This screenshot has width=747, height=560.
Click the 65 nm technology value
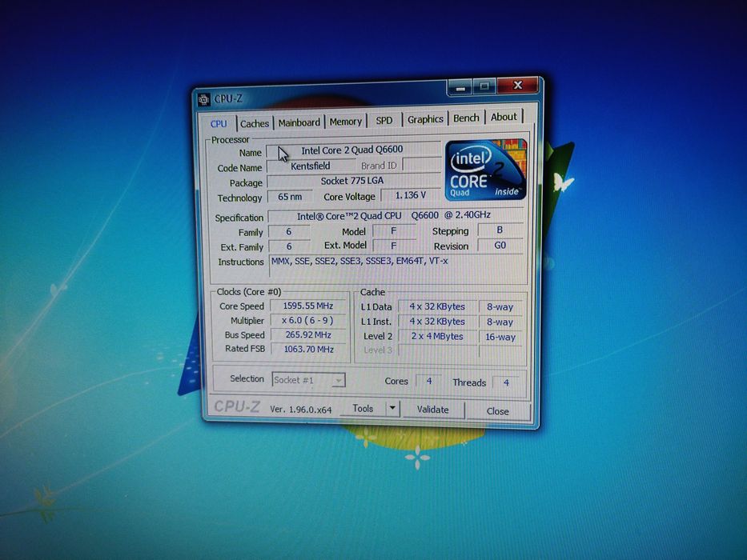(290, 197)
